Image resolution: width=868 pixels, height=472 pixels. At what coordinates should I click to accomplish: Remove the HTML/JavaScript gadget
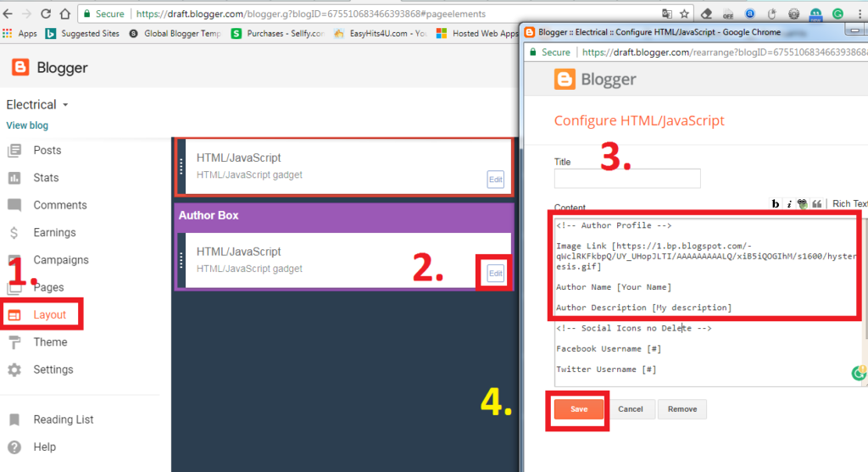tap(682, 409)
